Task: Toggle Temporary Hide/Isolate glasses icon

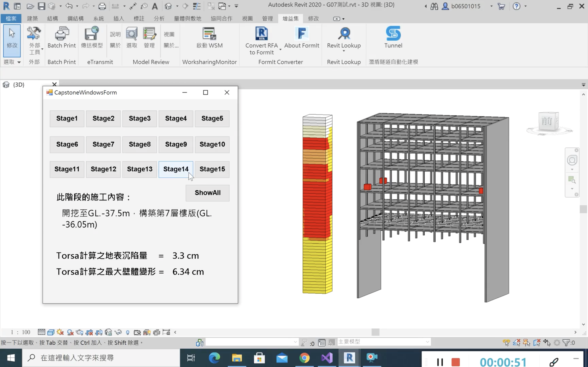Action: (x=119, y=332)
